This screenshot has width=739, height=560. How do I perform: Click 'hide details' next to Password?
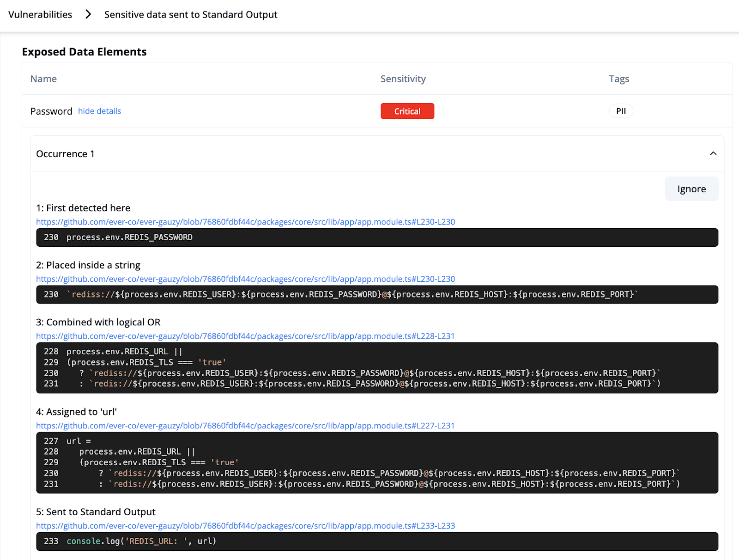(x=99, y=111)
